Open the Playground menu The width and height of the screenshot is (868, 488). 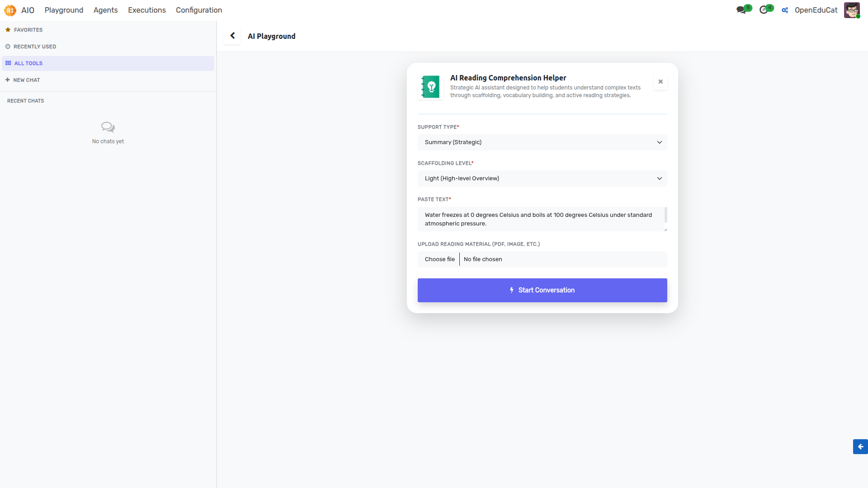[x=64, y=10]
